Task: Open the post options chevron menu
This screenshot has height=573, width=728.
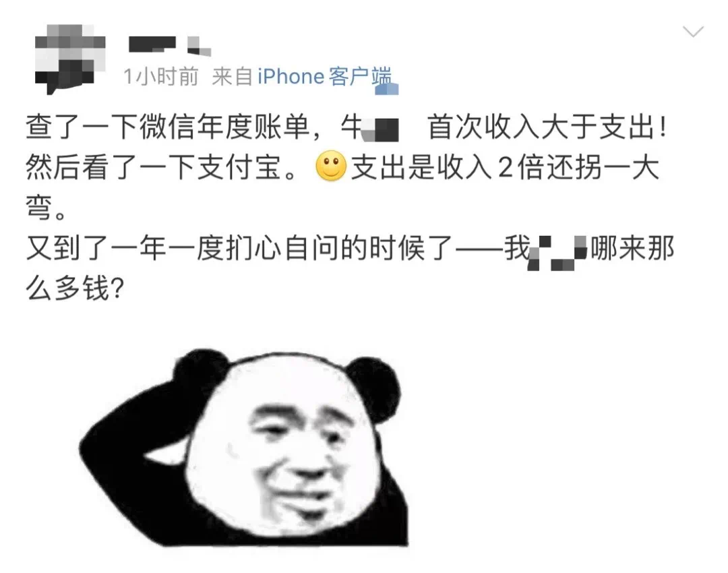Action: point(693,32)
